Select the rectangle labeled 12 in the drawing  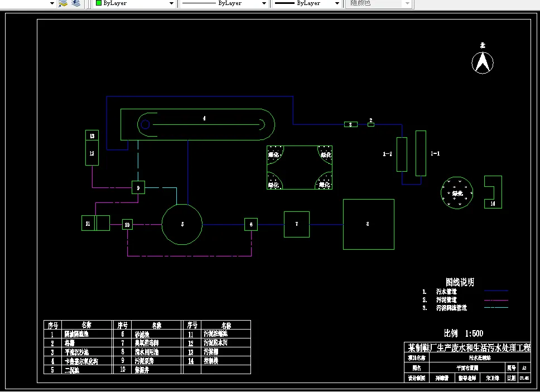coord(92,153)
